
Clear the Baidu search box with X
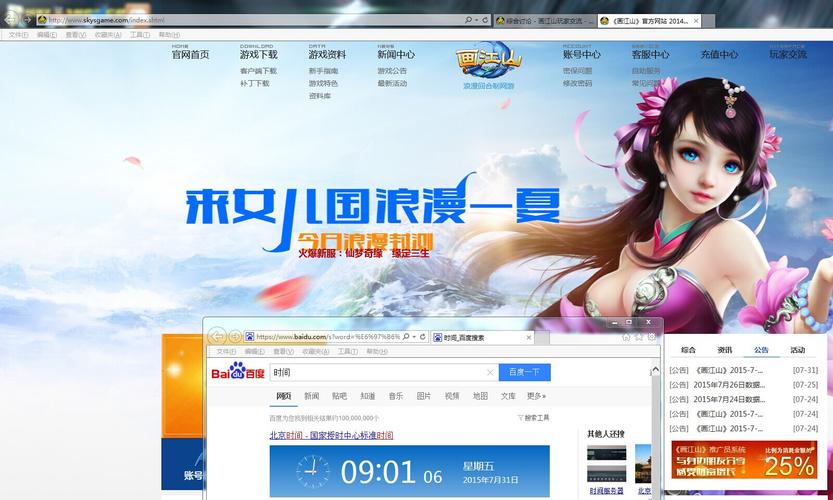click(x=490, y=372)
